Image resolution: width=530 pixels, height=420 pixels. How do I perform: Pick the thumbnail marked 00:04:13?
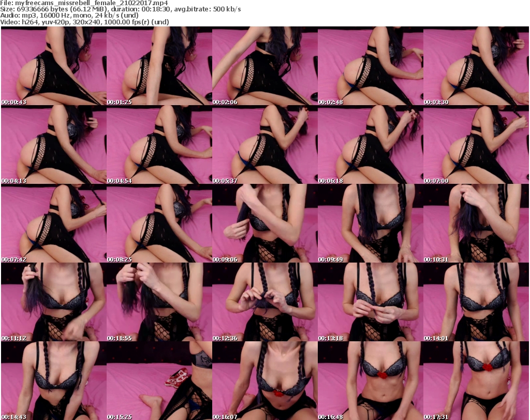click(x=54, y=144)
